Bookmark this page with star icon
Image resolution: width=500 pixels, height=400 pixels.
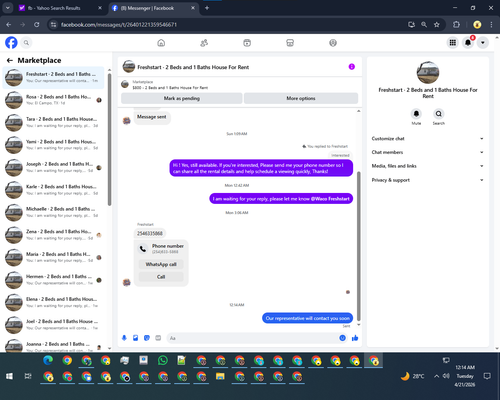click(437, 24)
